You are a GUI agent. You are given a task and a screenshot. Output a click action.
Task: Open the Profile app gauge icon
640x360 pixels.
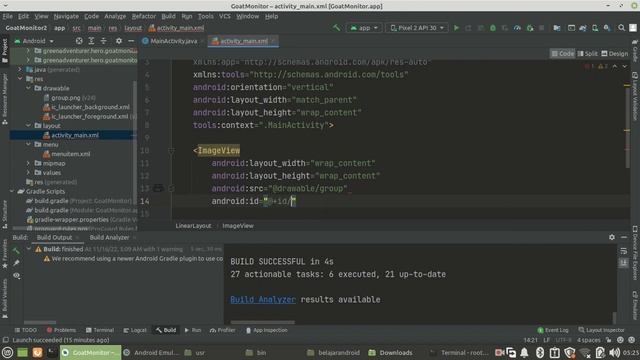pos(517,28)
